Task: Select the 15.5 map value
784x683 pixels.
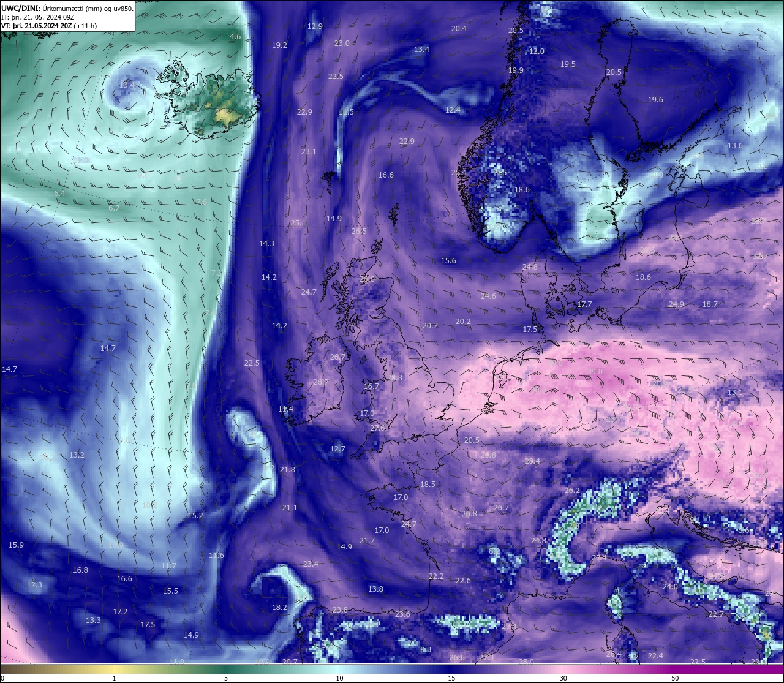Action: click(x=170, y=591)
